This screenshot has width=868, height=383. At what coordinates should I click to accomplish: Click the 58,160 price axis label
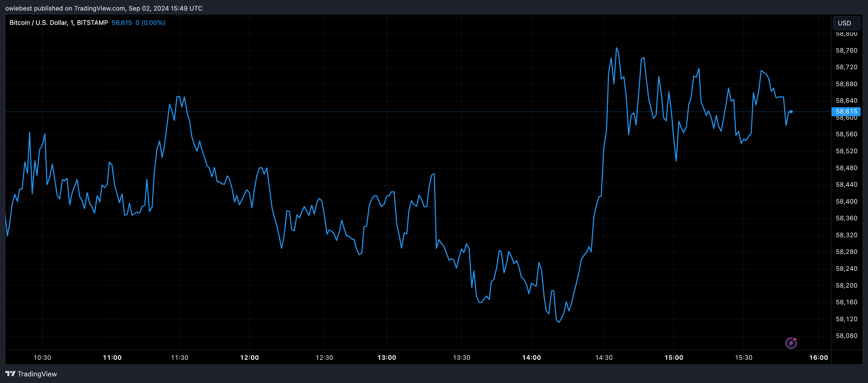tap(846, 302)
